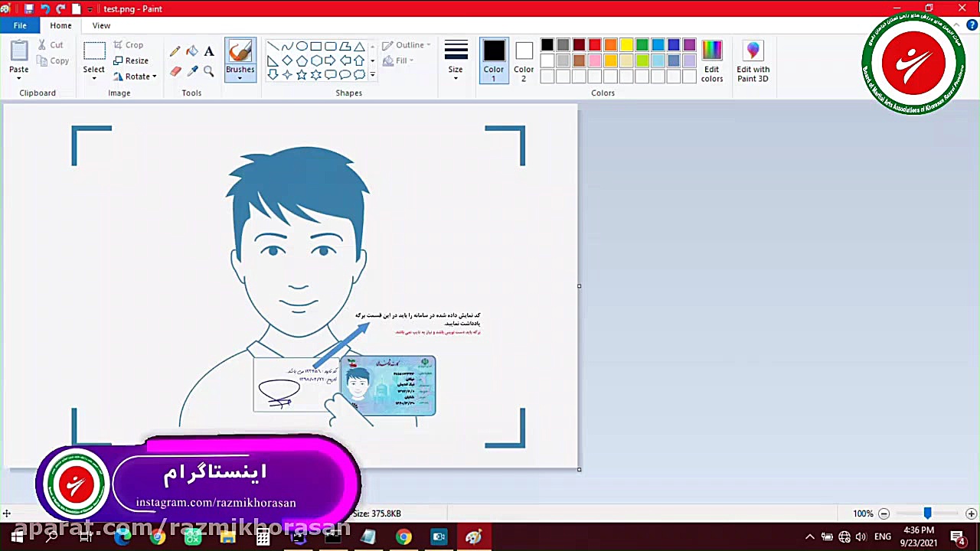The width and height of the screenshot is (980, 551).
Task: Choose the Rectangle shape
Action: [x=316, y=46]
